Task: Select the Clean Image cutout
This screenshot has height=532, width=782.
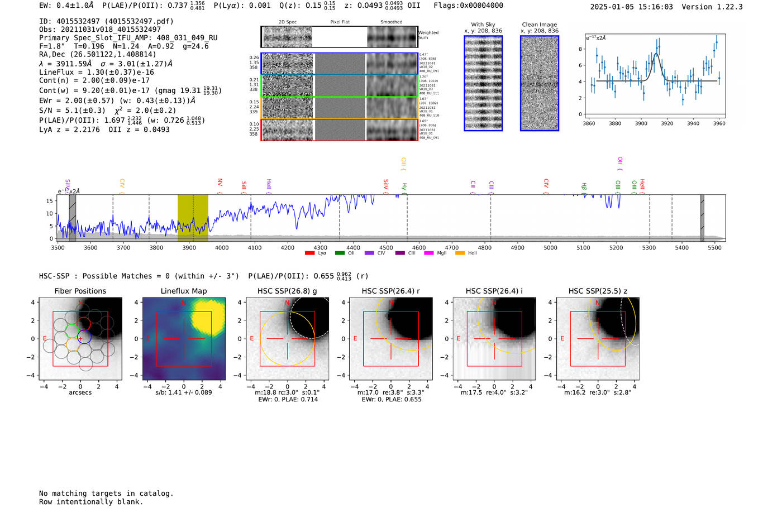Action: pos(540,83)
